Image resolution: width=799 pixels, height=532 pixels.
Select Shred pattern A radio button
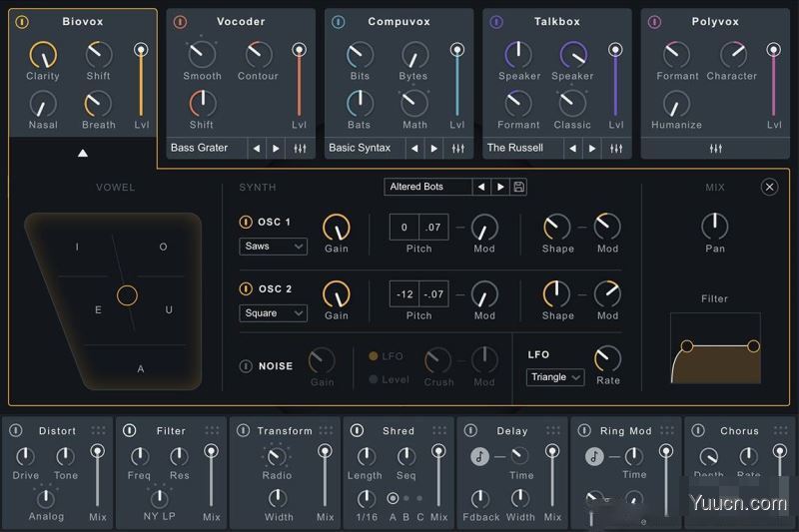[x=393, y=498]
